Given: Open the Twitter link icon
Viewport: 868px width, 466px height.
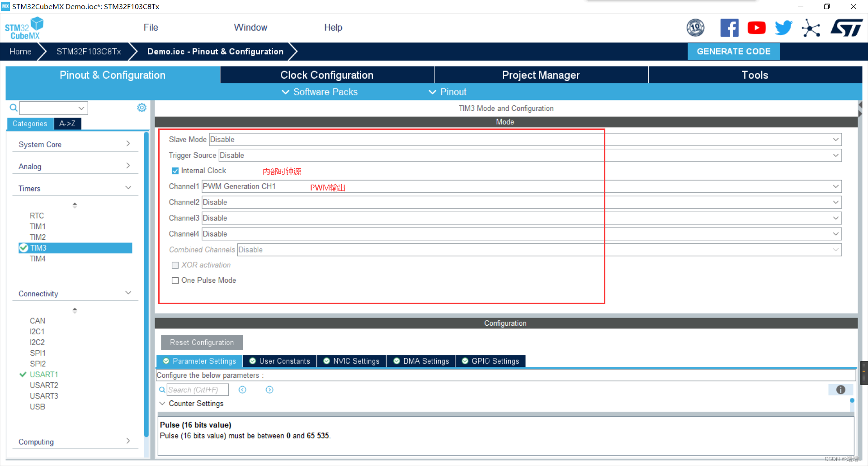Looking at the screenshot, I should (783, 28).
